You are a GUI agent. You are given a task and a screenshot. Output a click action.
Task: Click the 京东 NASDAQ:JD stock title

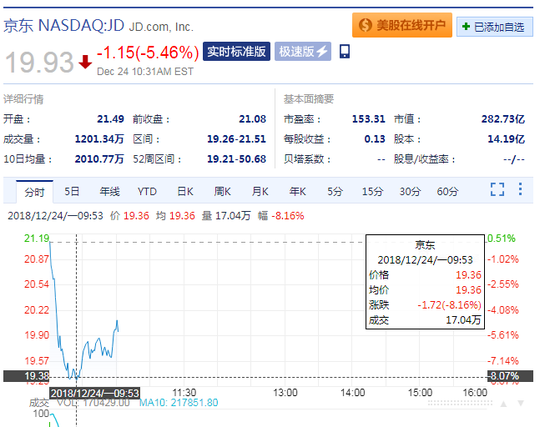[x=64, y=26]
